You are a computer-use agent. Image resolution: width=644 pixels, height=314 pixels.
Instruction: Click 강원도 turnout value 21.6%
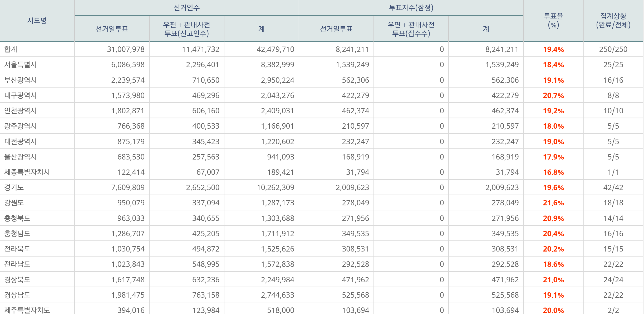click(553, 203)
